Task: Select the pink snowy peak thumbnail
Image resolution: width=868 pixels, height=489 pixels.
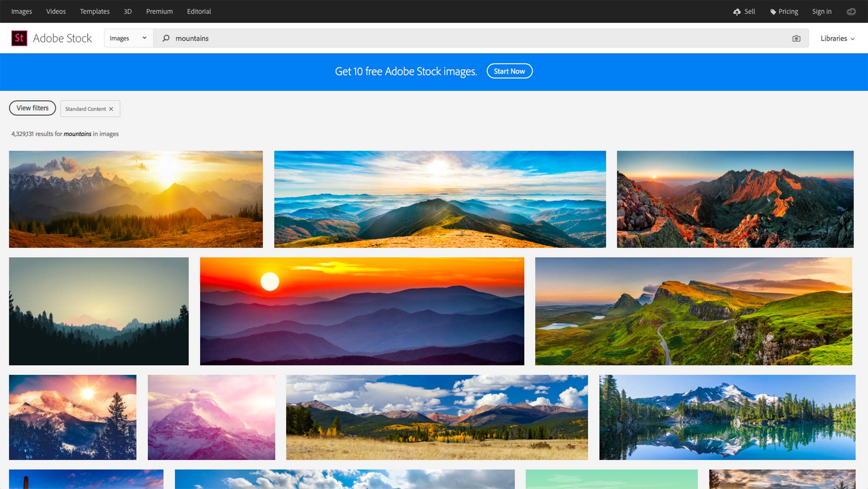Action: (x=211, y=417)
